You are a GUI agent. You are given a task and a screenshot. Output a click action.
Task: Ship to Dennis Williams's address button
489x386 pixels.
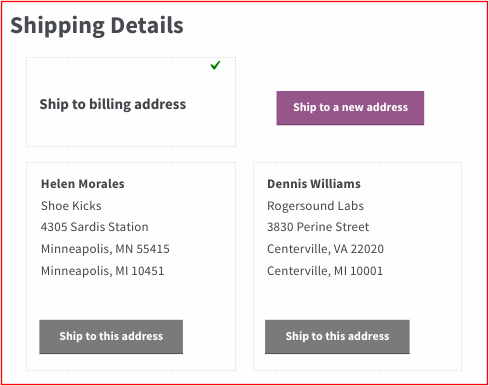pos(337,337)
